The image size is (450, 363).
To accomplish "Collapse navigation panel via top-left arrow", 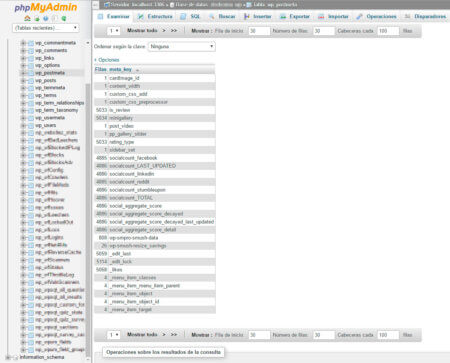I will coord(95,5).
